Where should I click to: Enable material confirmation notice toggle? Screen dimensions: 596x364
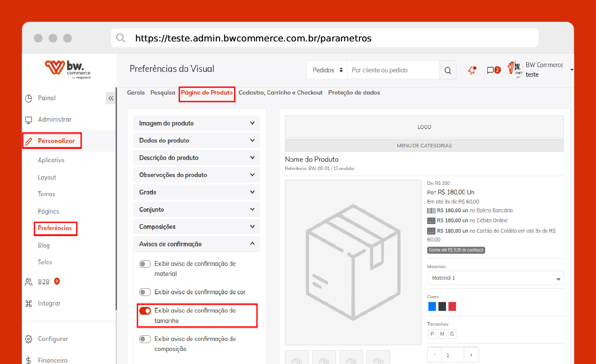pos(145,264)
